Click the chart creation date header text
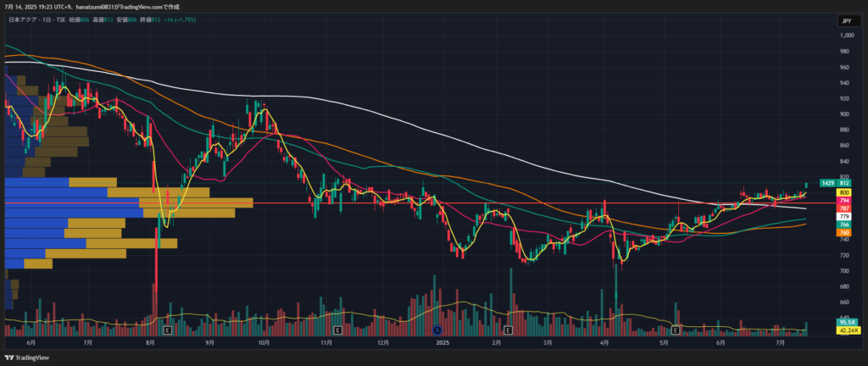Image resolution: width=868 pixels, height=366 pixels. (x=92, y=7)
